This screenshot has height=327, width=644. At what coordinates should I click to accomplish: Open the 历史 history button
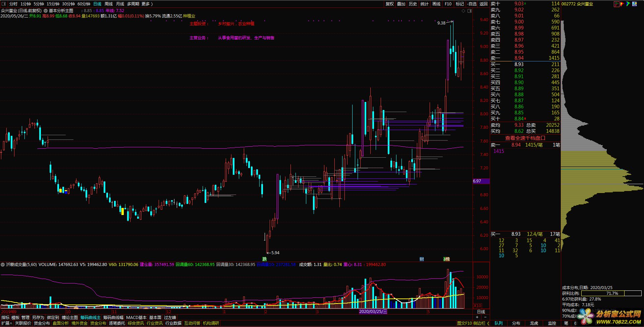[x=413, y=4]
